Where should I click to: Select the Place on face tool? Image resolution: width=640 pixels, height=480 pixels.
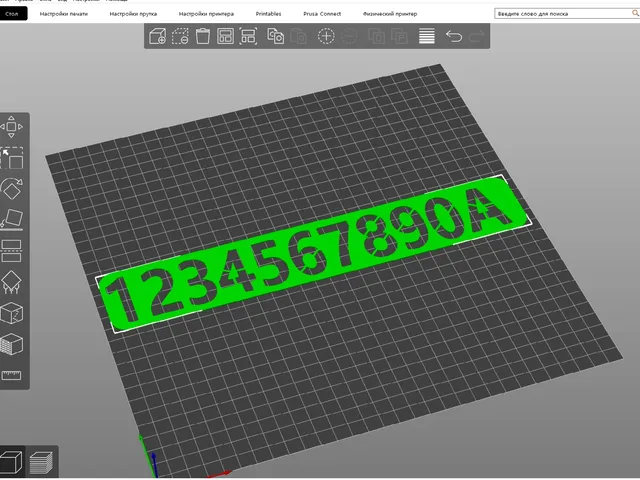coord(12,220)
